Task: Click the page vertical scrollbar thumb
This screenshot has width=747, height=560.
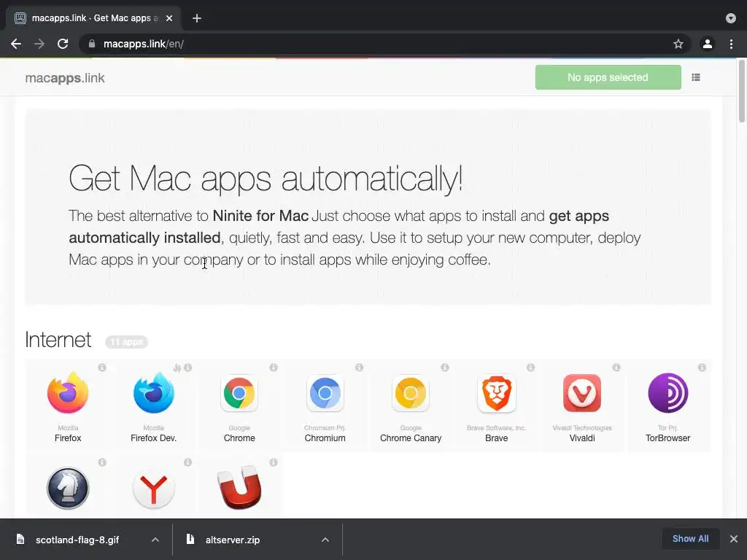Action: tap(742, 90)
